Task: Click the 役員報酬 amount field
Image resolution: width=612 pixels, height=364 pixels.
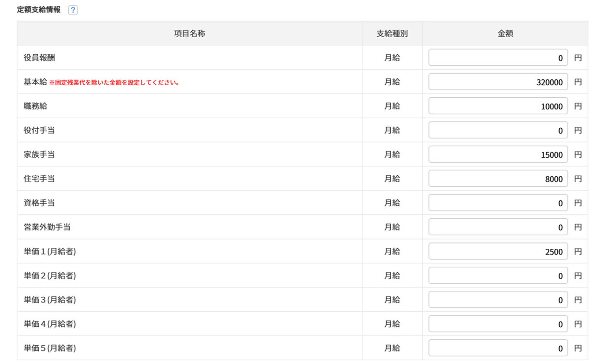Action: (x=498, y=58)
